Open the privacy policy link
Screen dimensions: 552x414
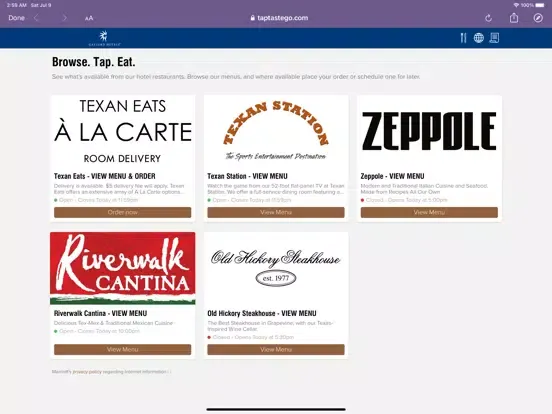(87, 371)
